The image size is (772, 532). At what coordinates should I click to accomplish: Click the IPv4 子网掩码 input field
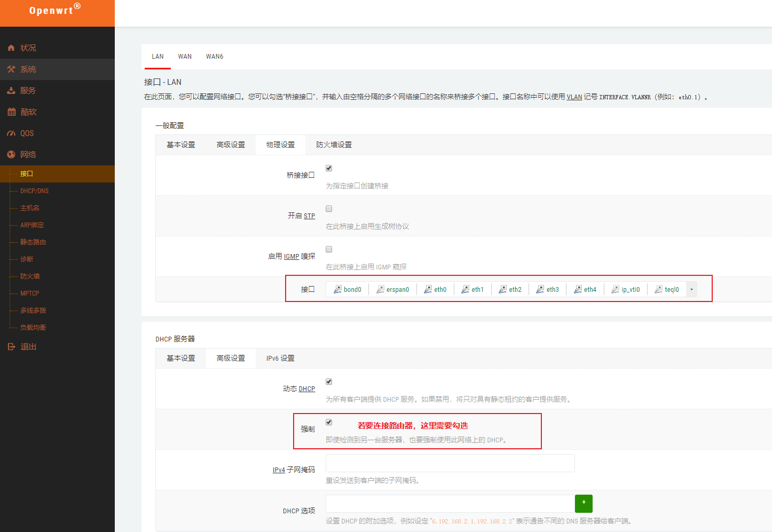coord(450,463)
